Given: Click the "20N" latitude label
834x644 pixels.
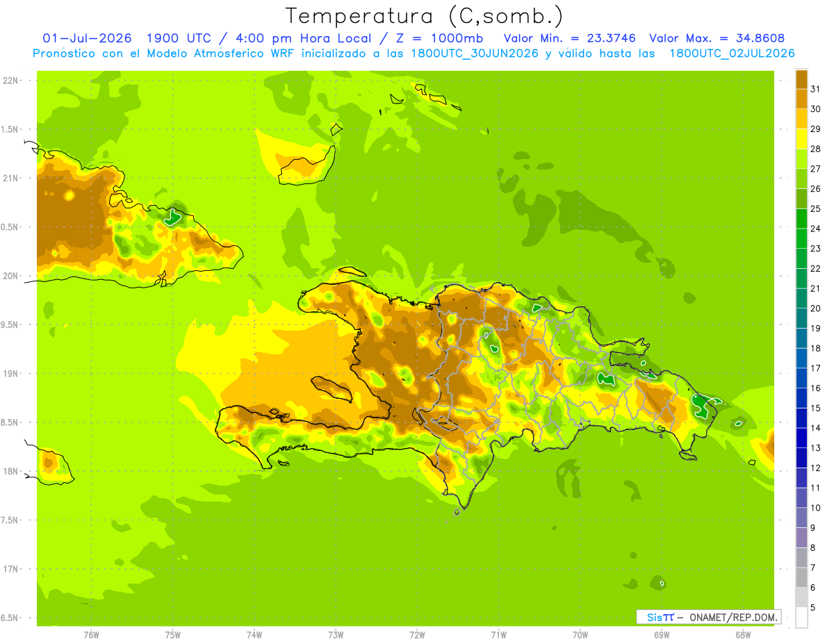Looking at the screenshot, I should coord(10,276).
